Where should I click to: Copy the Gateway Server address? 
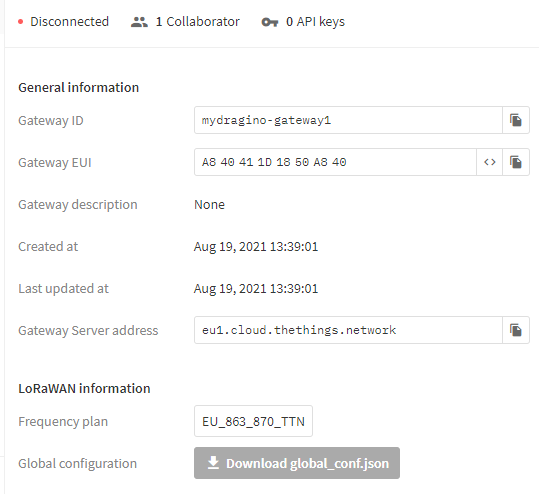[x=516, y=330]
